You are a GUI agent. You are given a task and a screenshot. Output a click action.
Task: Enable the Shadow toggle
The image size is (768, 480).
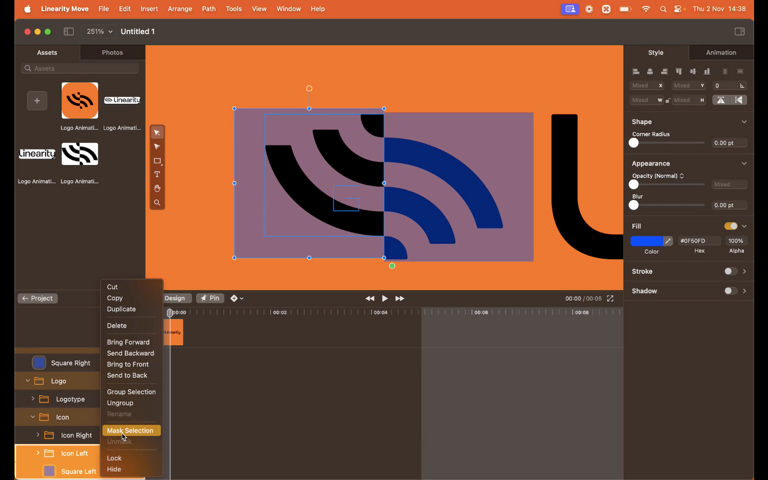click(731, 290)
